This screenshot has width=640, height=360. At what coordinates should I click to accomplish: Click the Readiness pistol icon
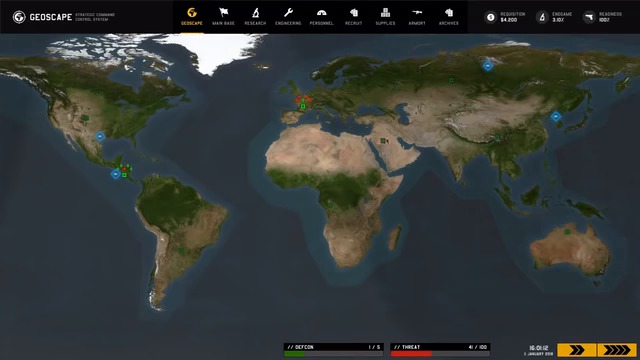[589, 17]
